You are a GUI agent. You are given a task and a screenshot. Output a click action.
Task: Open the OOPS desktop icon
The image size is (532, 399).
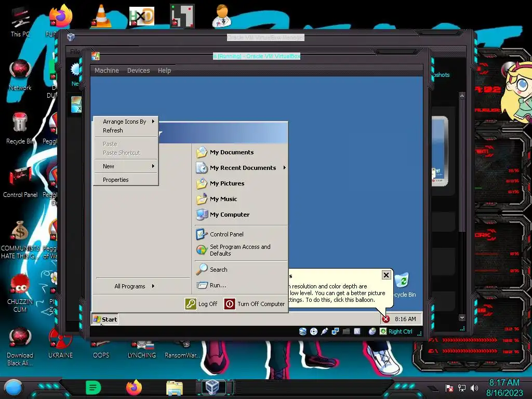pos(101,350)
